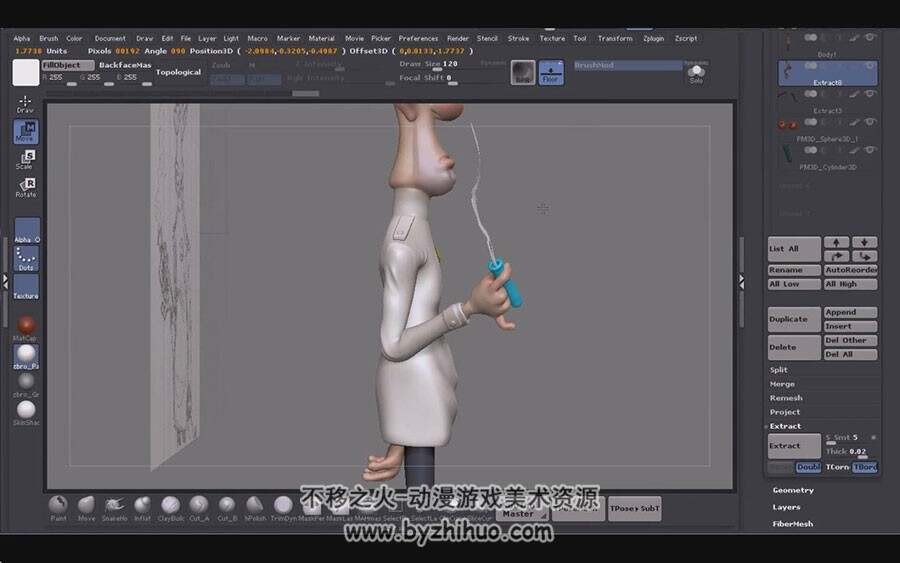Open the Tool menu
900x563 pixels.
580,38
